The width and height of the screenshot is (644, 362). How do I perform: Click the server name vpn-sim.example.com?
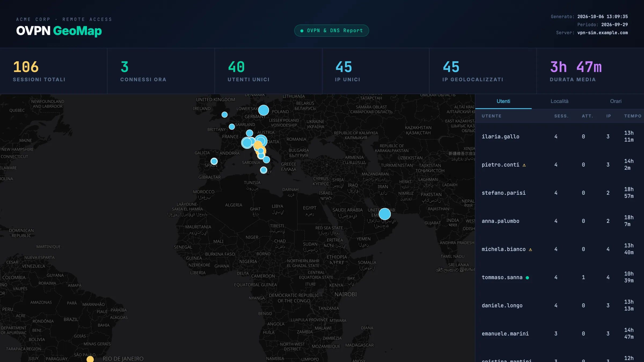pos(602,33)
